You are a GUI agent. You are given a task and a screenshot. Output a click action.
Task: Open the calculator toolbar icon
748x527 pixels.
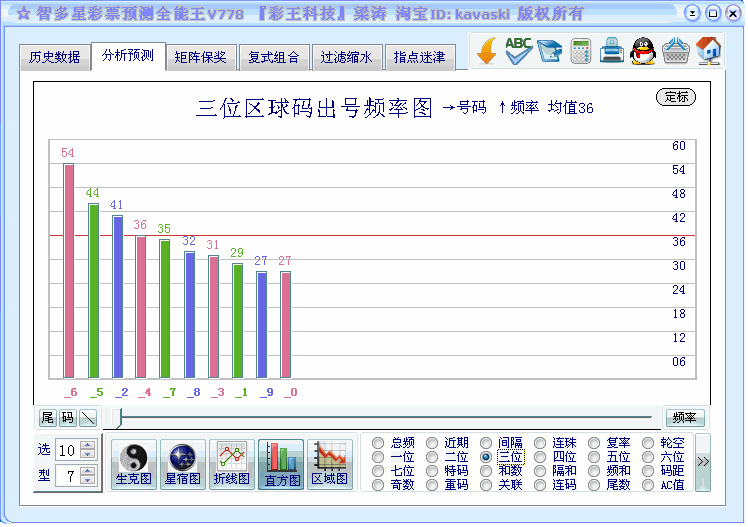(x=581, y=51)
